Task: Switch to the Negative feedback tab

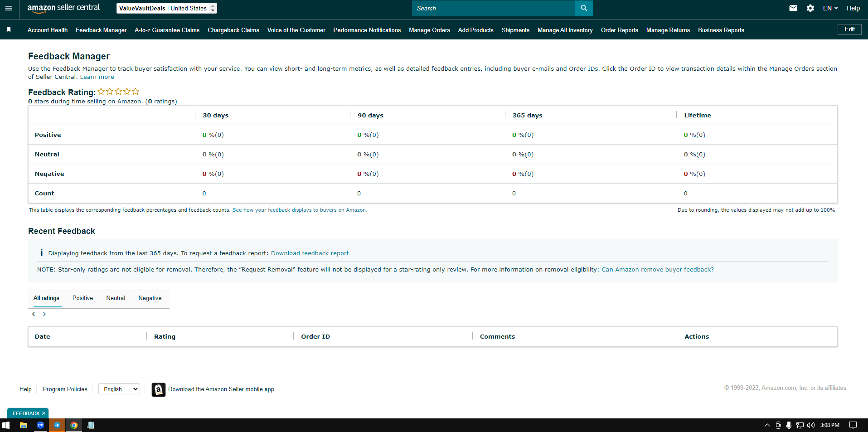Action: 150,298
